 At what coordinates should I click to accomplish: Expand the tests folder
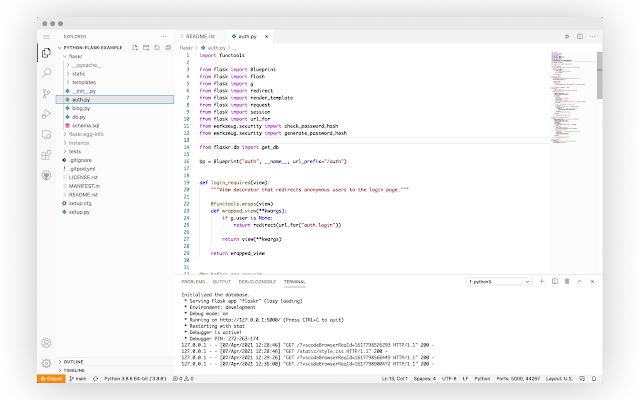point(75,151)
